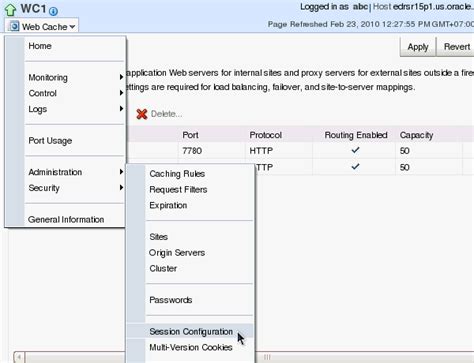Choose Expiration in the submenu
This screenshot has height=363, width=474.
pyautogui.click(x=168, y=205)
